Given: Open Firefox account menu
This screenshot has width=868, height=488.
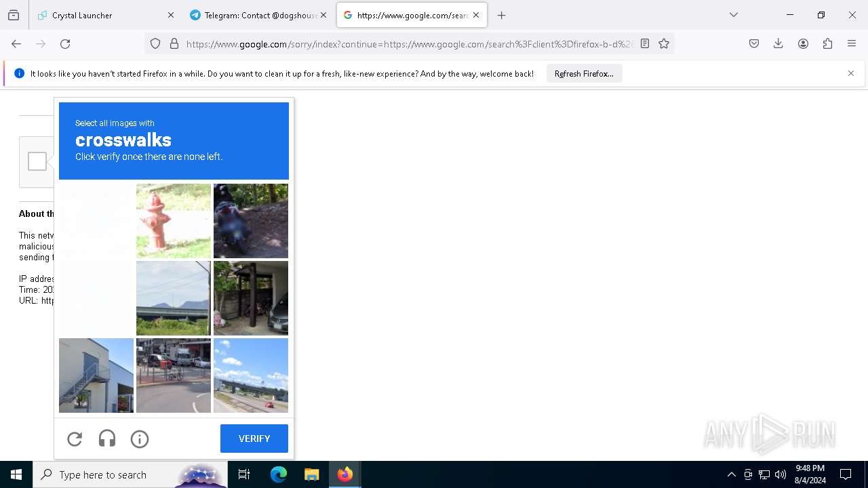Looking at the screenshot, I should point(803,44).
